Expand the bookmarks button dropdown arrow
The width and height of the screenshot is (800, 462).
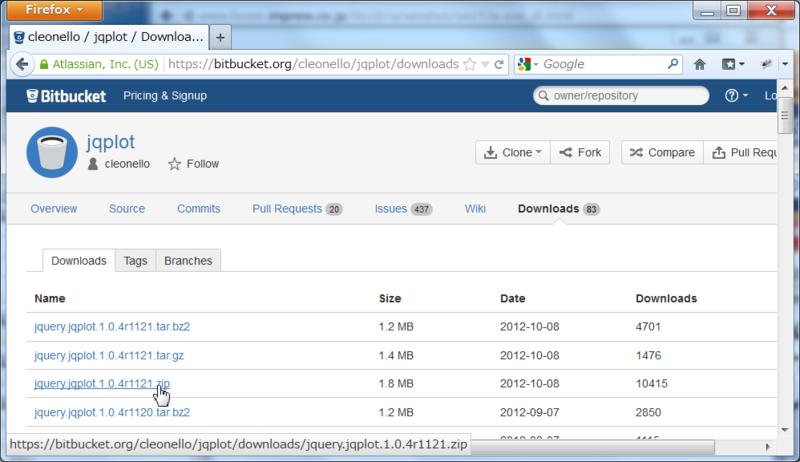coord(741,64)
